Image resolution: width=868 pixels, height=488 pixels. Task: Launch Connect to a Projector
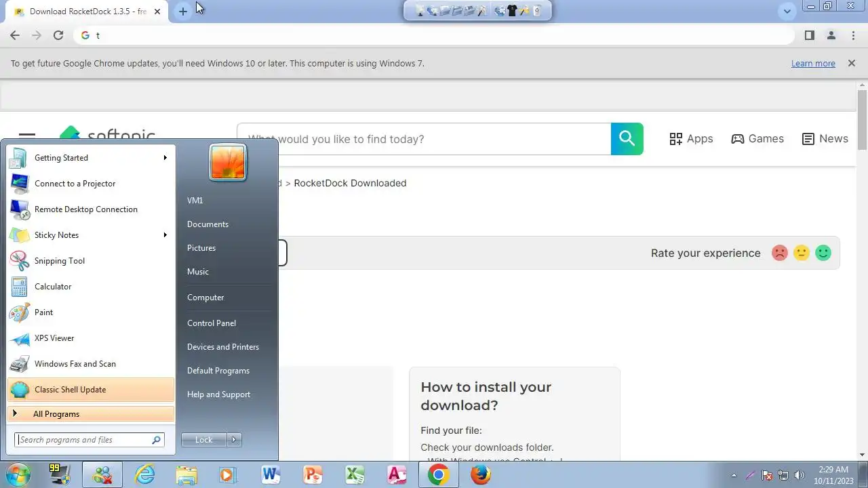(x=90, y=184)
